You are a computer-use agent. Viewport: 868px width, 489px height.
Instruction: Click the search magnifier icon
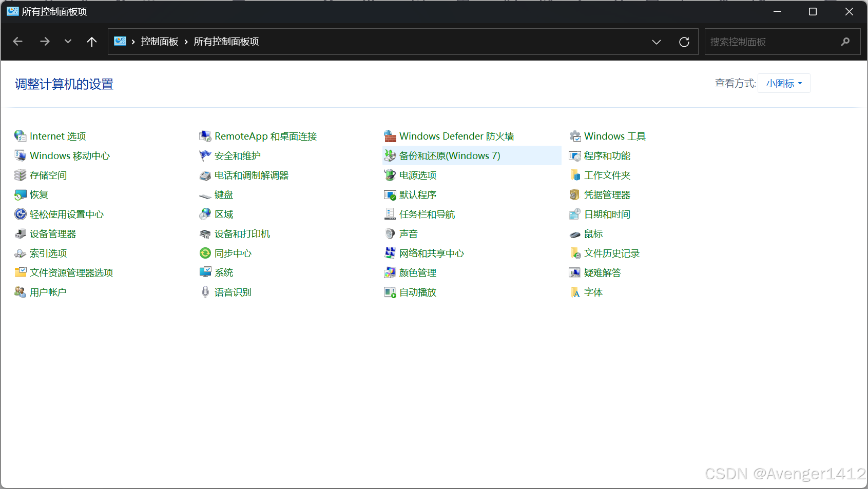point(845,42)
